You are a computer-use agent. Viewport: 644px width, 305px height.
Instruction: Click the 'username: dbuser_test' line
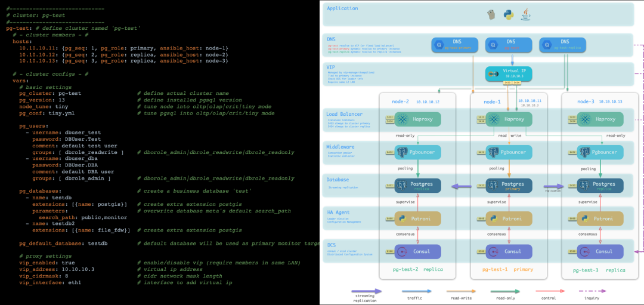click(63, 133)
